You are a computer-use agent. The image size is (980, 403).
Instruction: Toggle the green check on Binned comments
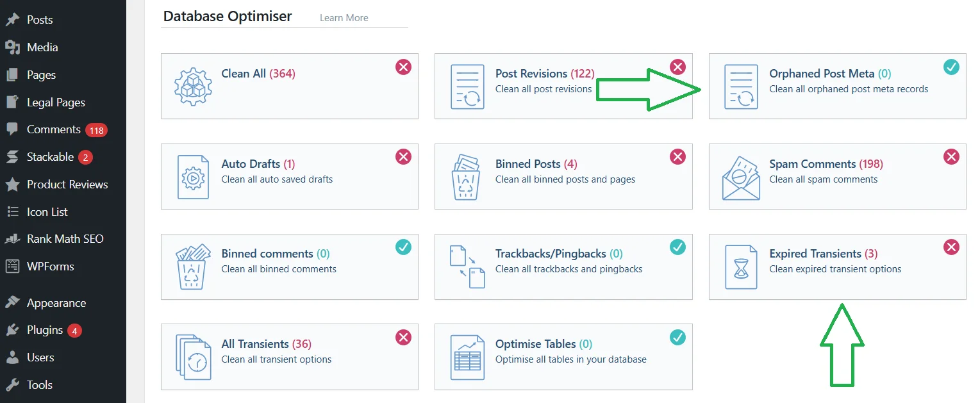pos(403,247)
